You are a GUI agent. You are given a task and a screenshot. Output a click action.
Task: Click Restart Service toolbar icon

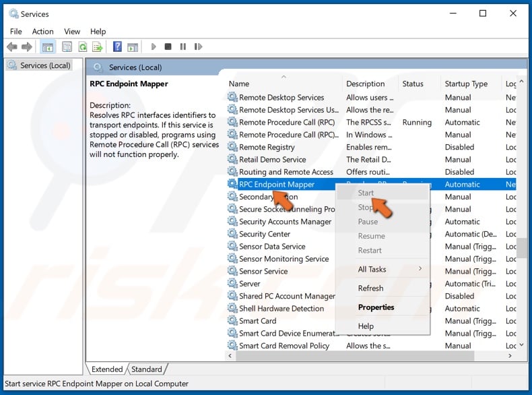click(x=198, y=47)
